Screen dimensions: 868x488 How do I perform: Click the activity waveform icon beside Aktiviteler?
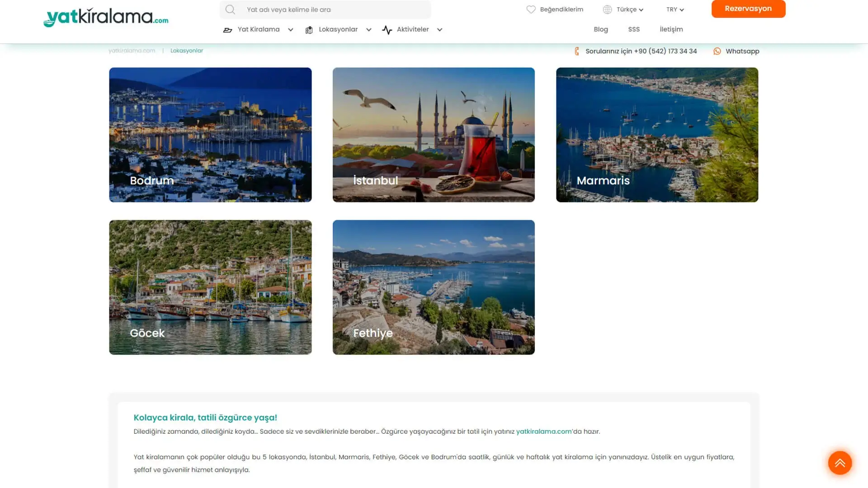point(387,29)
